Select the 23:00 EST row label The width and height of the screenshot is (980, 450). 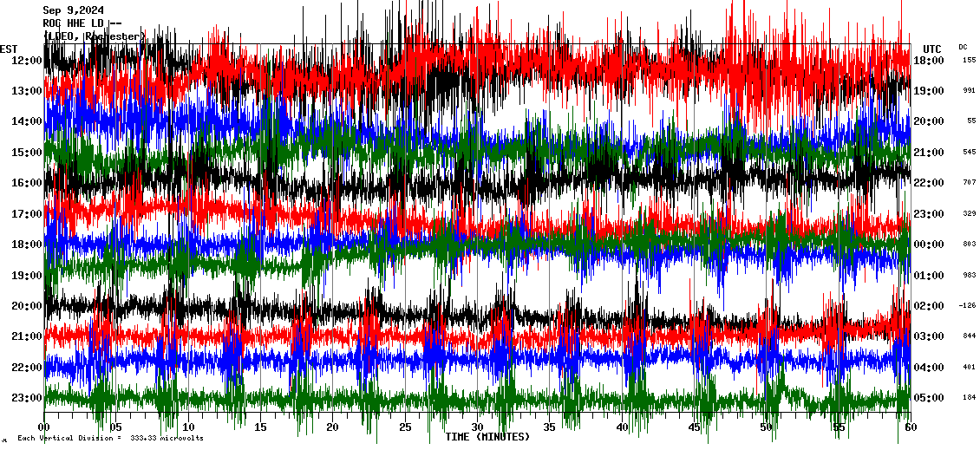(27, 398)
